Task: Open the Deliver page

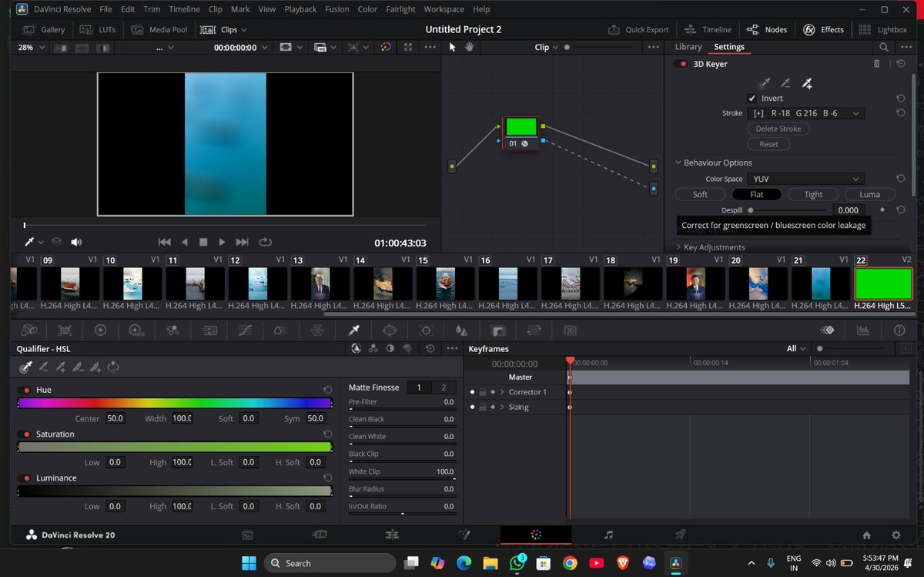Action: (x=680, y=535)
